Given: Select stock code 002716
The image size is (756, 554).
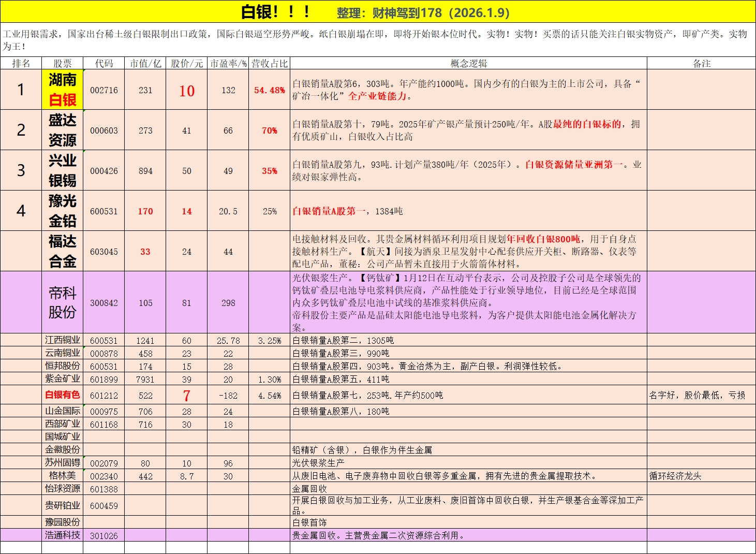Looking at the screenshot, I should click(104, 90).
